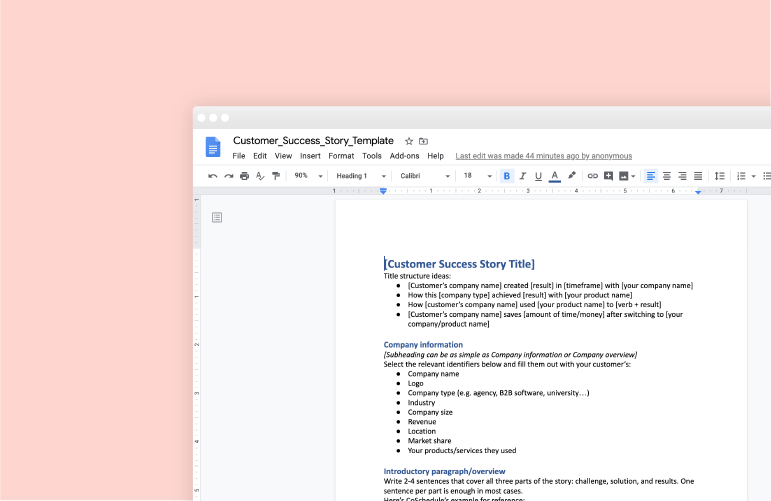The width and height of the screenshot is (771, 501).
Task: Click the Insert link icon
Action: pyautogui.click(x=593, y=176)
